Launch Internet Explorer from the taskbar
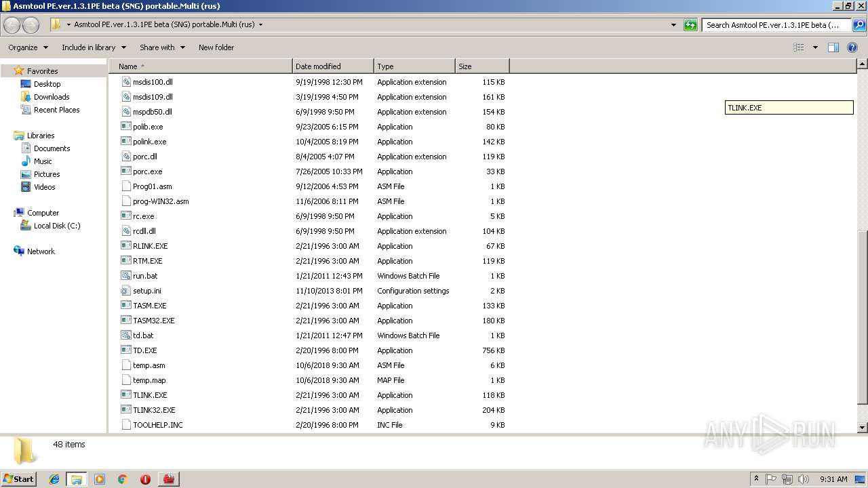Screen dimensions: 868x488 point(54,479)
